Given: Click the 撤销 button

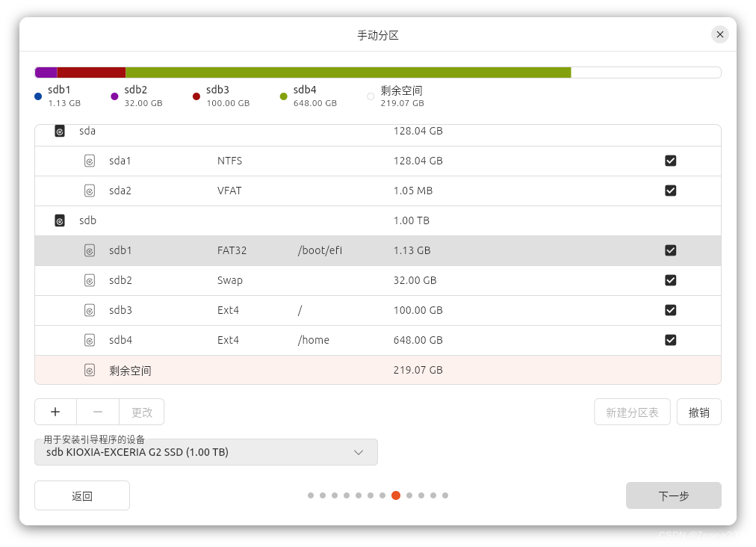Looking at the screenshot, I should tap(698, 412).
